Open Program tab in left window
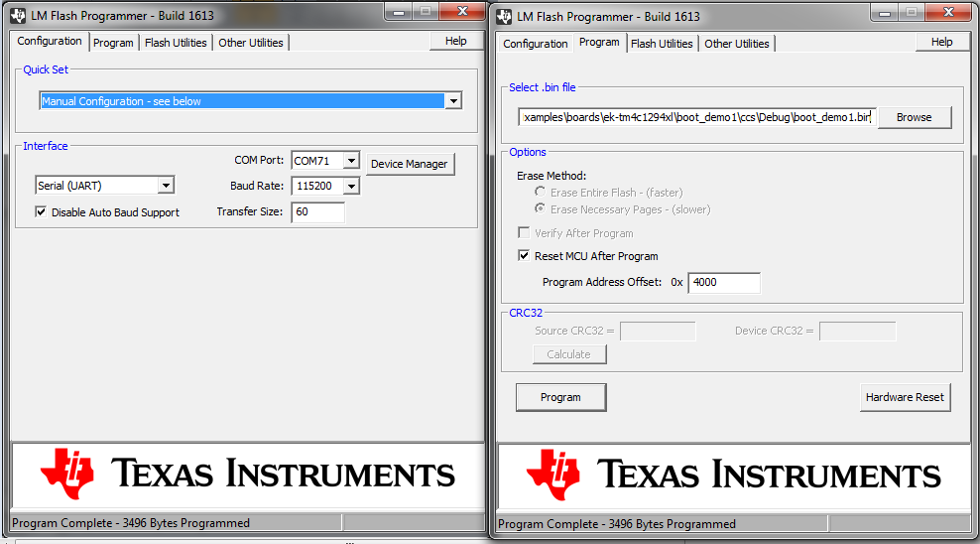Image resolution: width=980 pixels, height=544 pixels. pos(113,43)
